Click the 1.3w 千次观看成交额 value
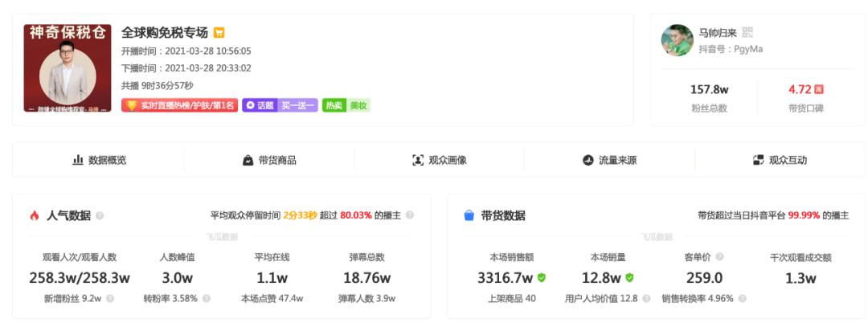This screenshot has height=327, width=868. point(800,278)
